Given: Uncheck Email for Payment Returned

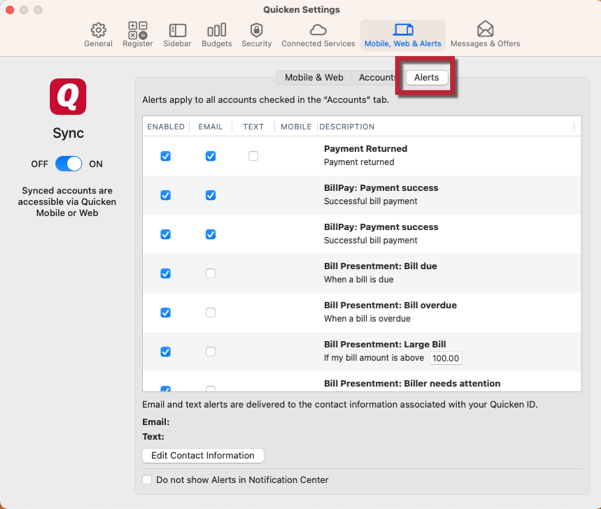Looking at the screenshot, I should click(x=210, y=156).
